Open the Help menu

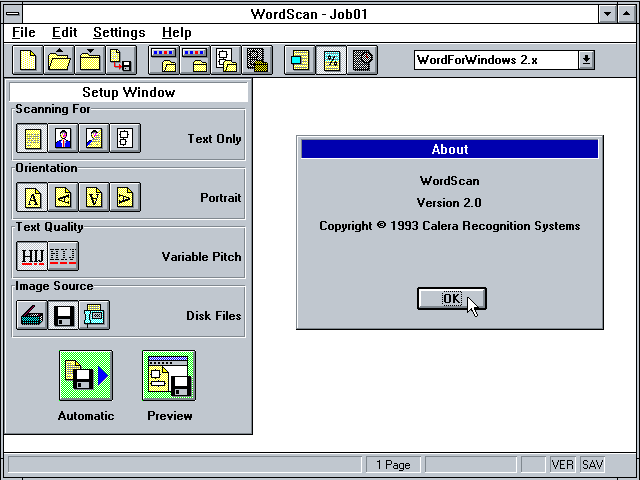click(177, 33)
